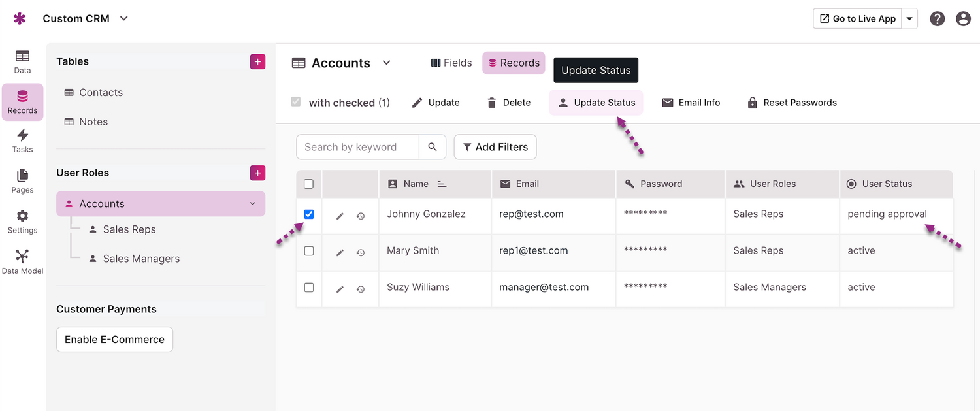The width and height of the screenshot is (980, 411).
Task: Open the Go to Live App dropdown arrow
Action: tap(909, 19)
